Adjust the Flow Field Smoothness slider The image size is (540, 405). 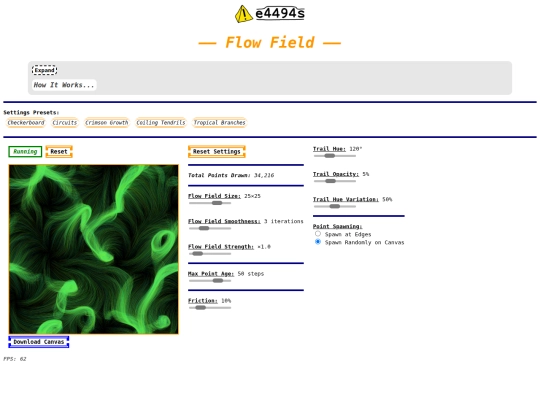coord(210,228)
